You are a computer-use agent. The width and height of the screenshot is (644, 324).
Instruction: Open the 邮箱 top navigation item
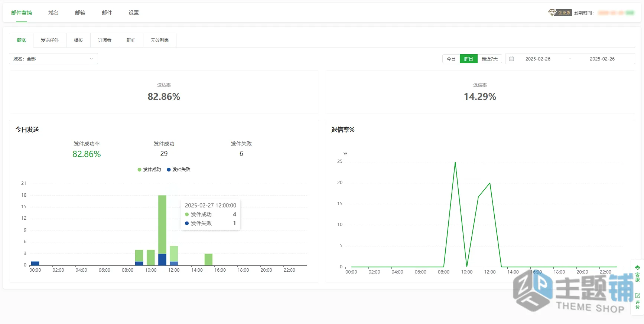click(80, 13)
